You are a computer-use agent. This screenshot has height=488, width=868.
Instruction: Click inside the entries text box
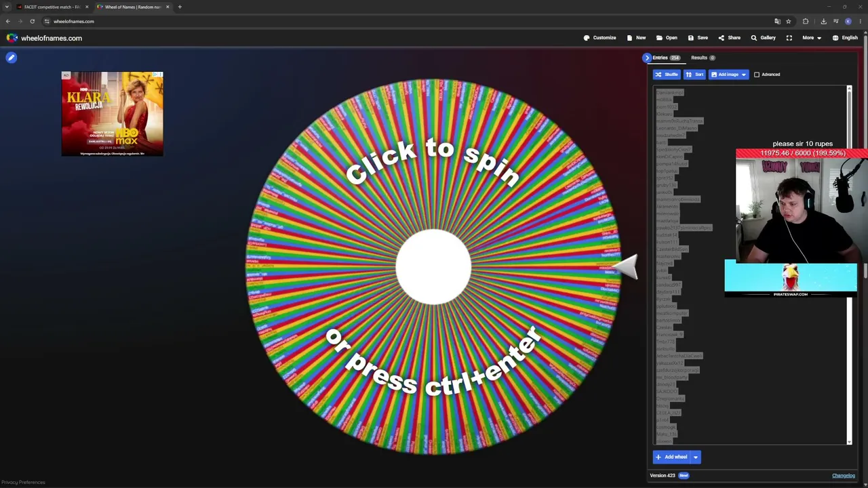[x=749, y=264]
